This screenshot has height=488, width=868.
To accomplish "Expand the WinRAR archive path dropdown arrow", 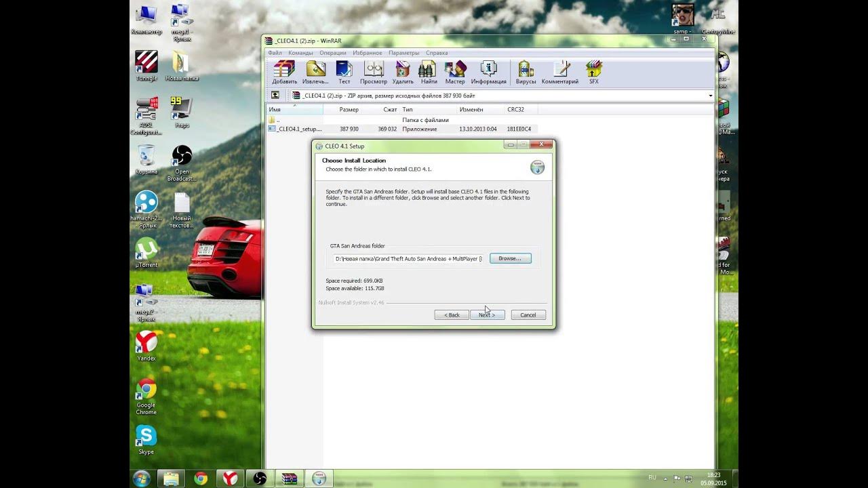I will pyautogui.click(x=710, y=96).
